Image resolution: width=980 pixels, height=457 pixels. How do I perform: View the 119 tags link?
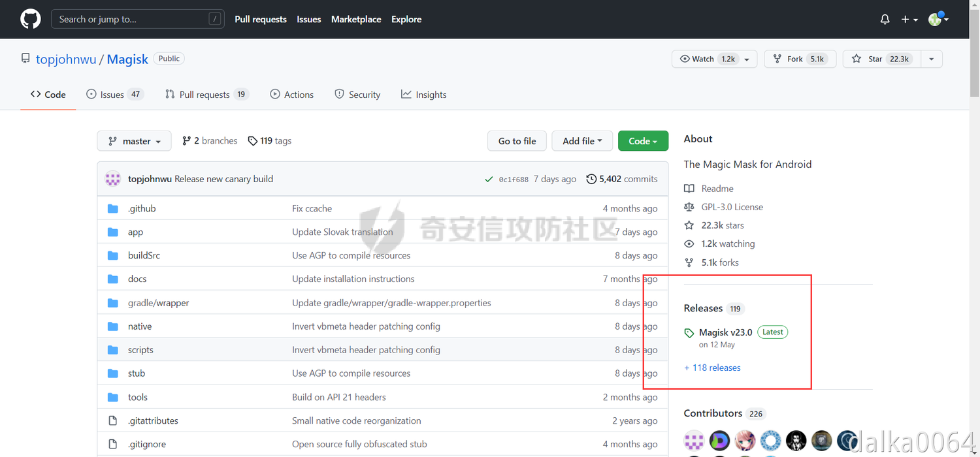coord(270,141)
